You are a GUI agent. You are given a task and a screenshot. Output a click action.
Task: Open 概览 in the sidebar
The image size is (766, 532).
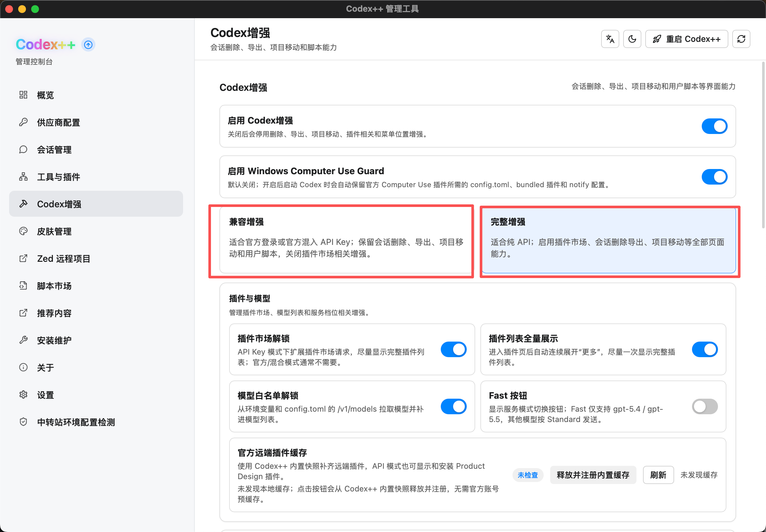click(96, 95)
